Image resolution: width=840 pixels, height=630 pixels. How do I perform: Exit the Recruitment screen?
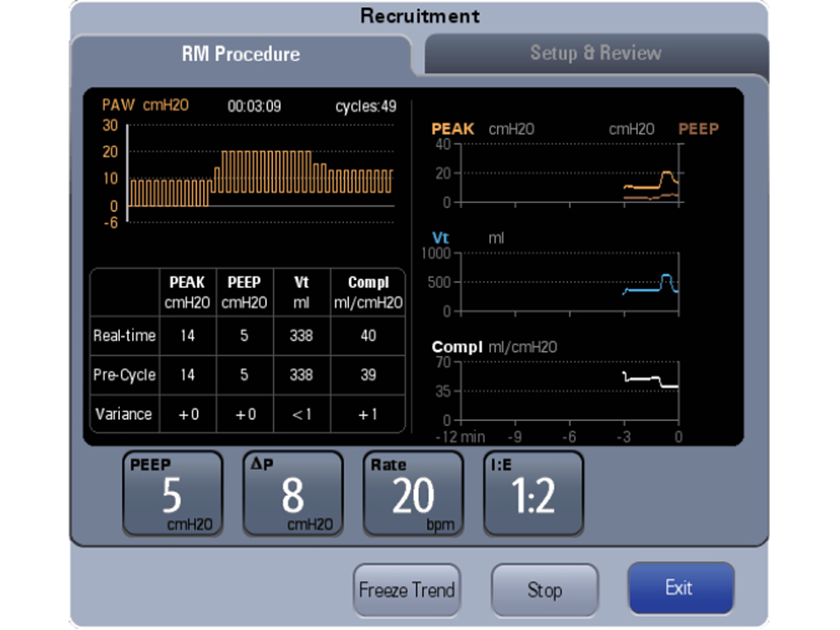pos(681,588)
